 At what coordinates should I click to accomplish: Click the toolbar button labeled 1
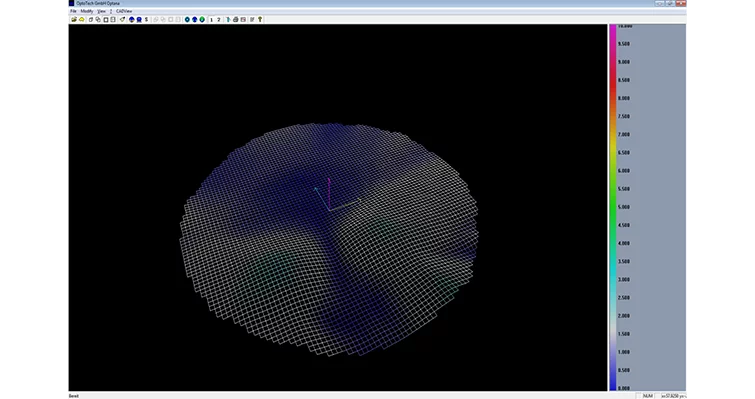[x=211, y=20]
